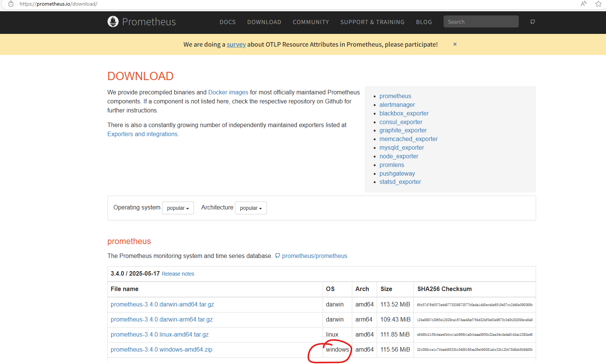Select the checksum of the windows-amd64 file
606x364 pixels.
click(474, 350)
